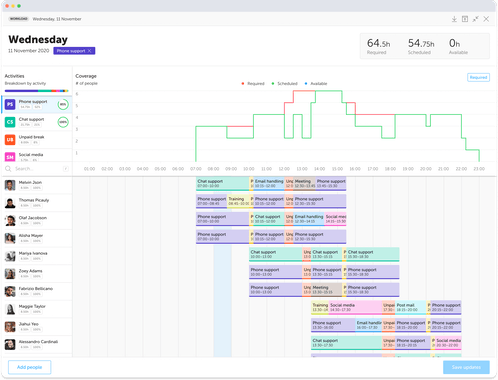Select the Zoey Adams person row name
Viewport: 498px width, 380px height.
(x=30, y=271)
